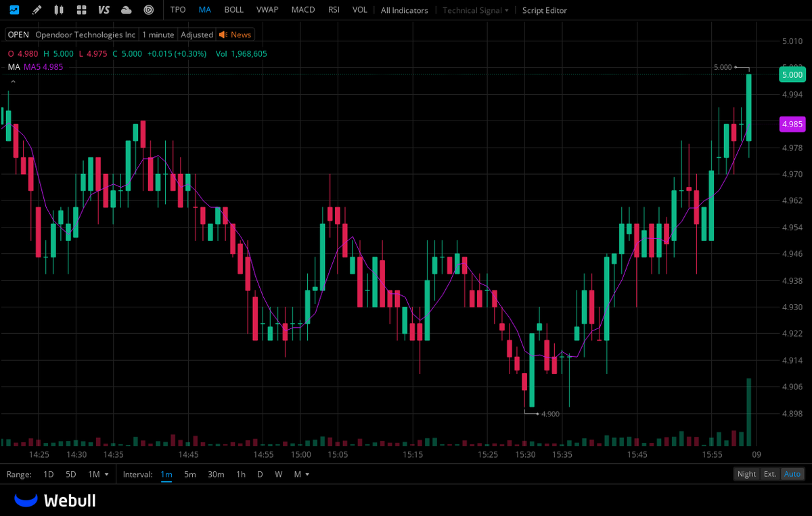This screenshot has width=812, height=516.
Task: Select Auto session mode
Action: coord(792,474)
